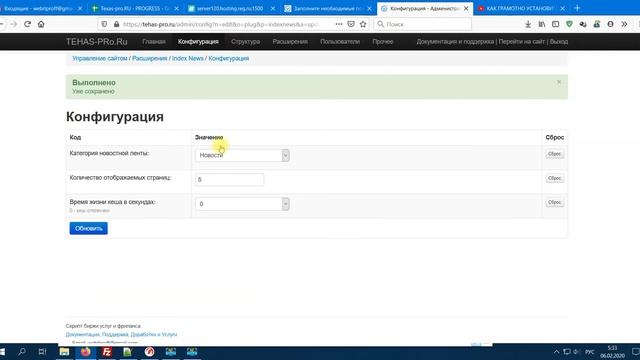Image resolution: width=640 pixels, height=360 pixels.
Task: Open the footer Документация, Поддержка link
Action: click(121, 334)
